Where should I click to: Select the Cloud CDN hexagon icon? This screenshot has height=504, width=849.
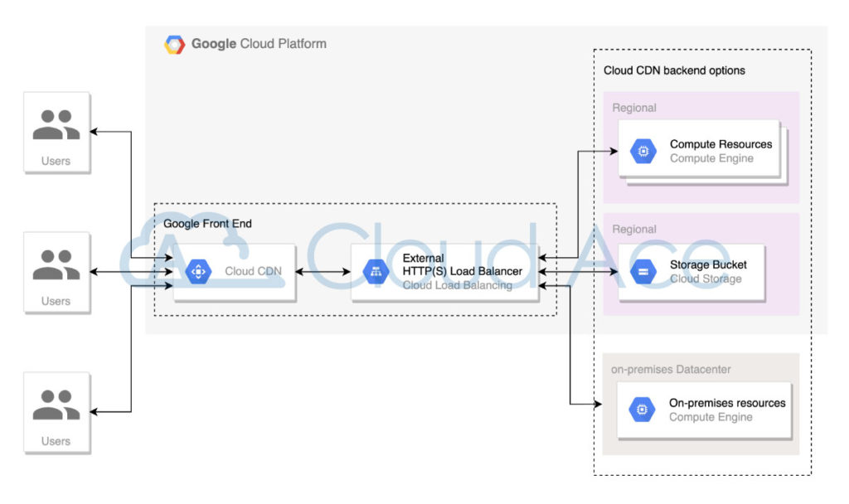pos(198,270)
